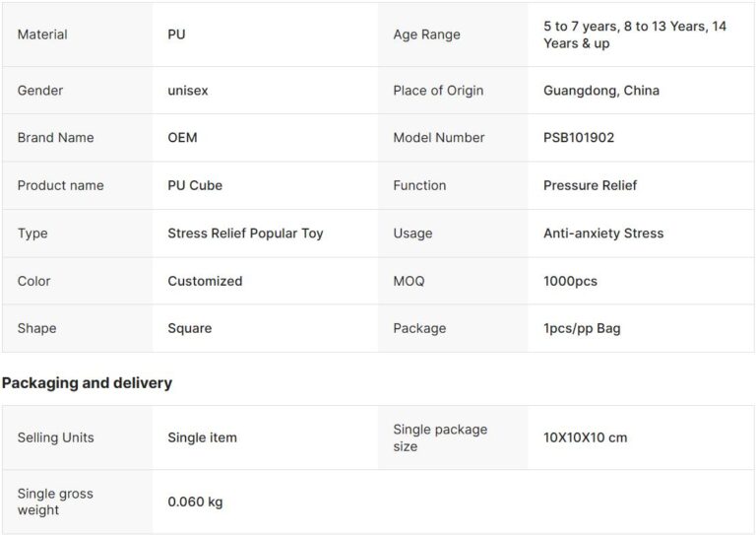The image size is (756, 535).
Task: Select the "PU" material value
Action: click(176, 34)
